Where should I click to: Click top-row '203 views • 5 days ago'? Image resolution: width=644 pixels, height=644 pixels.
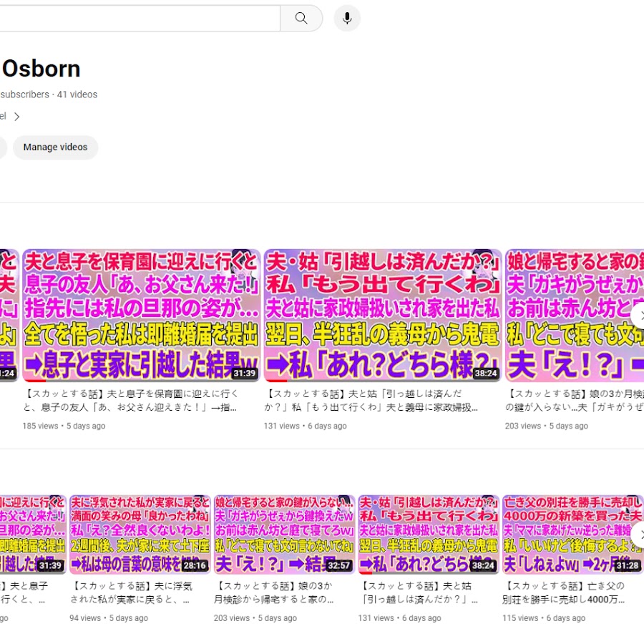coord(546,426)
